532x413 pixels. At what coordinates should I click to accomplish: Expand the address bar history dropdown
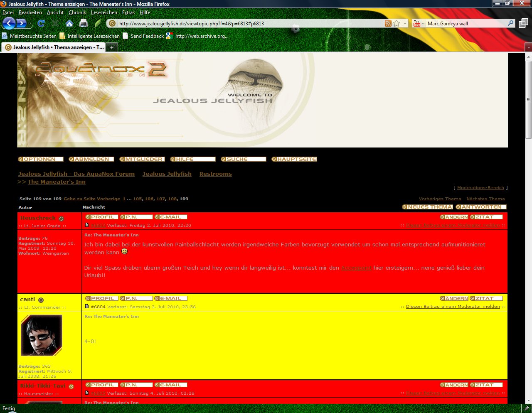(x=405, y=23)
